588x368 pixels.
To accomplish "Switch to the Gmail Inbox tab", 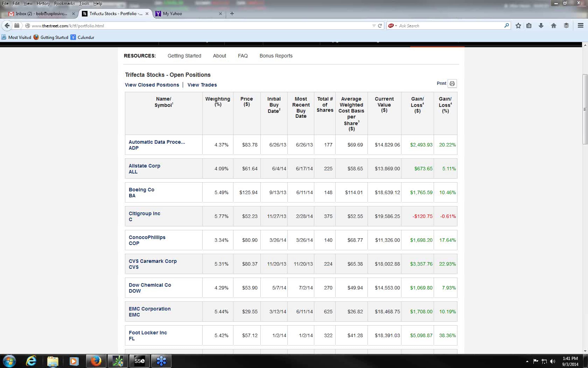I will pyautogui.click(x=41, y=14).
